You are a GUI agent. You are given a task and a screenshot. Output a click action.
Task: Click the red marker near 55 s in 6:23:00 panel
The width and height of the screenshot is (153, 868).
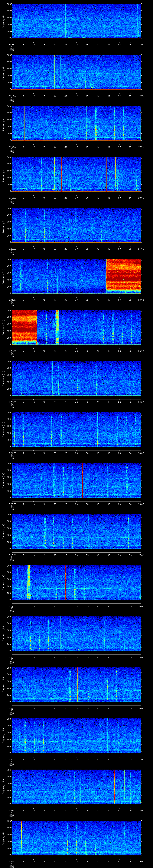130,378
